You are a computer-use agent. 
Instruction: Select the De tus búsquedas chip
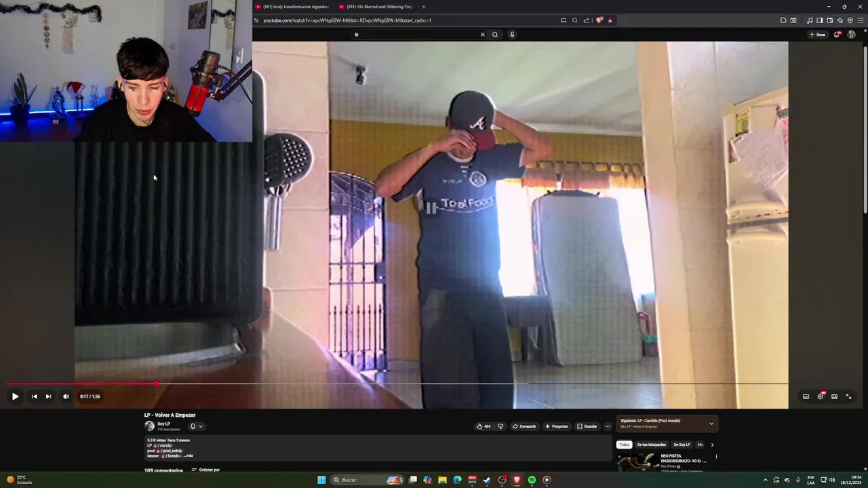click(652, 445)
